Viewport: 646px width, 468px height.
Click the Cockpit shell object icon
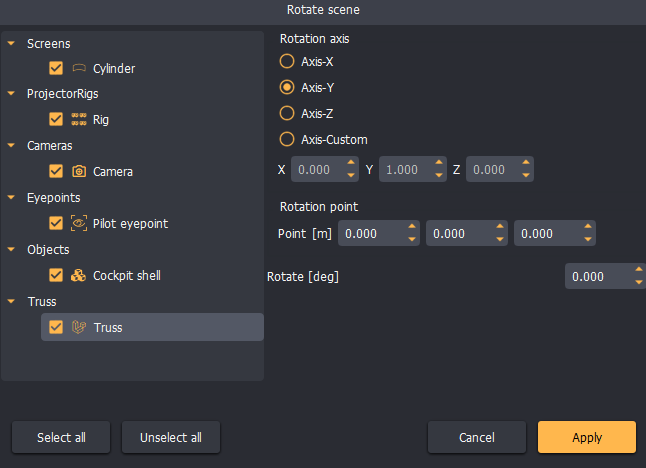click(78, 275)
